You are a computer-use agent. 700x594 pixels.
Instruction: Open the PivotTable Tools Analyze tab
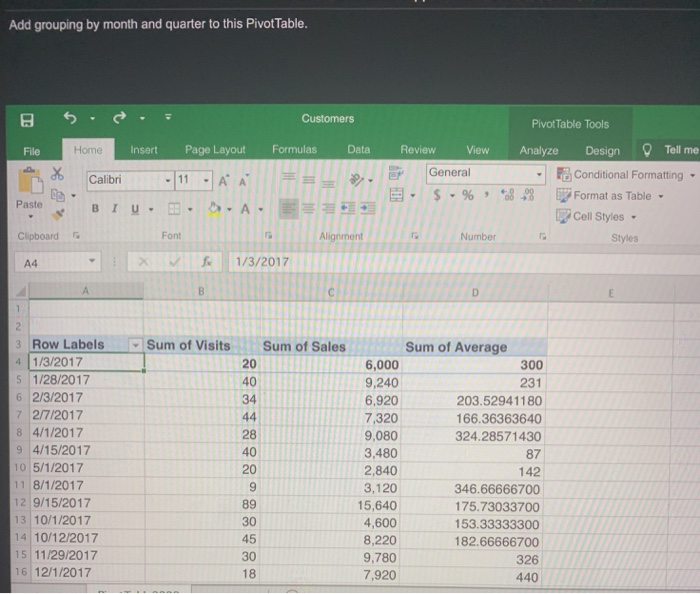point(539,151)
